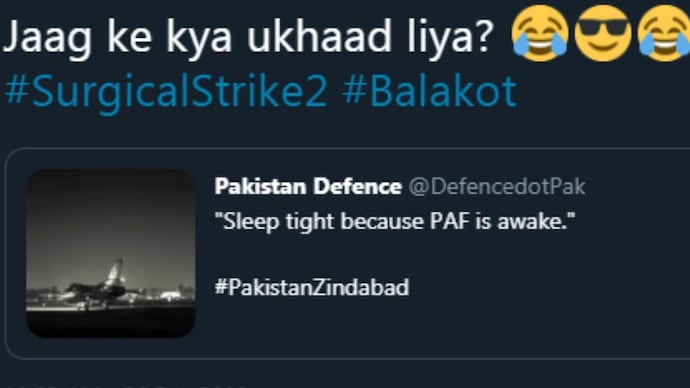Click the partly cut-off laughing emoji

tap(664, 34)
